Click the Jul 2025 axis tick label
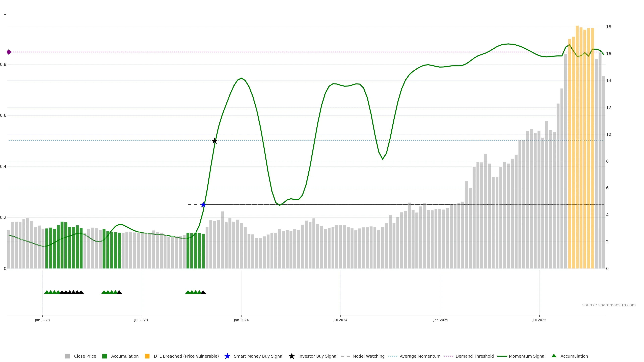 coord(539,320)
